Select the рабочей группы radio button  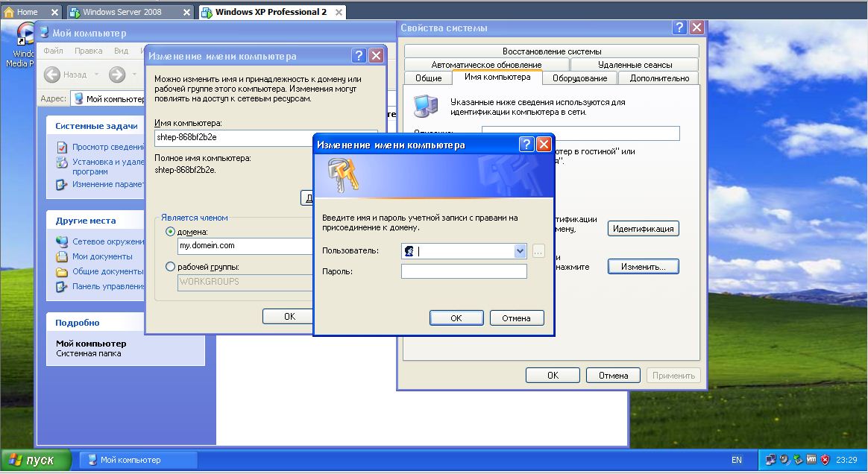(171, 267)
